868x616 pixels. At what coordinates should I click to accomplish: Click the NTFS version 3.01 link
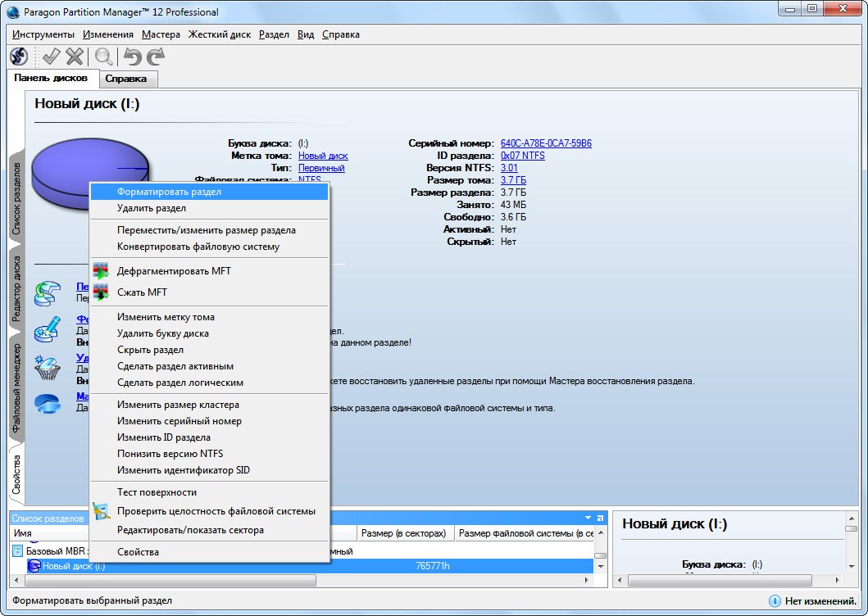pos(509,168)
